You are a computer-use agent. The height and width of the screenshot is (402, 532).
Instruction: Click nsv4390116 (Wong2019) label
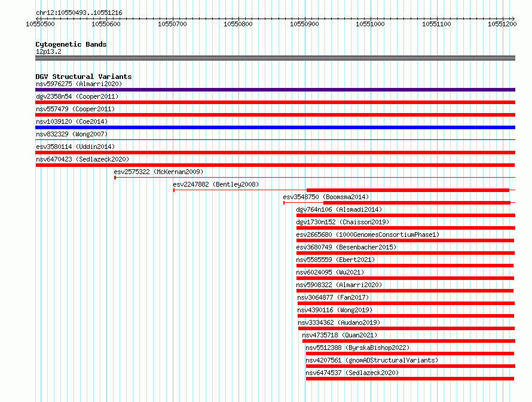(x=335, y=310)
